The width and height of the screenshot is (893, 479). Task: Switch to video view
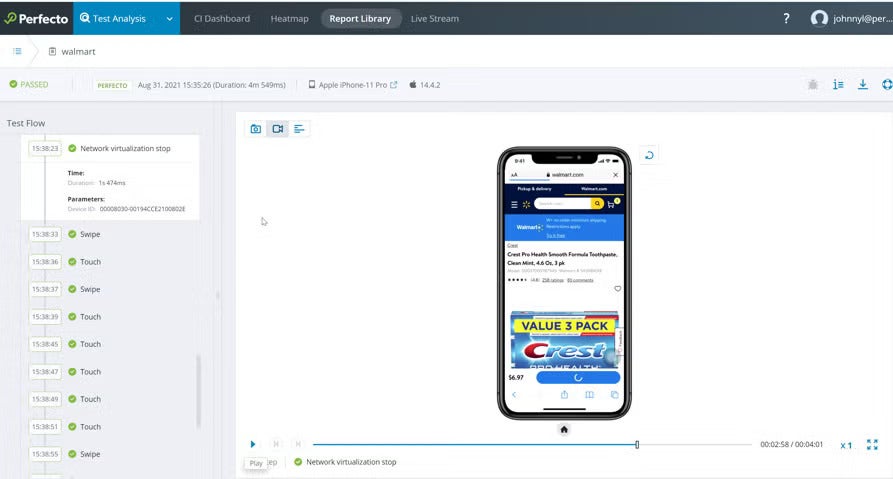point(277,129)
